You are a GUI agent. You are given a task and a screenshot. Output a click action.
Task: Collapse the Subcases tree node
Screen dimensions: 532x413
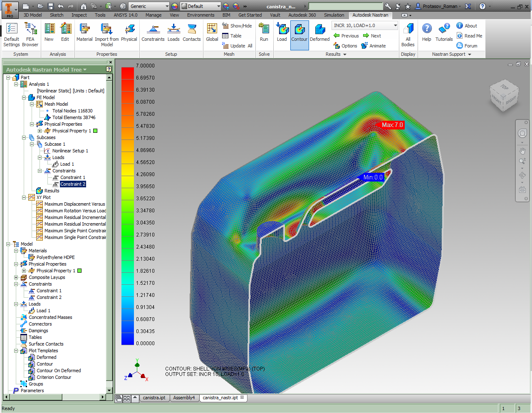pos(24,137)
